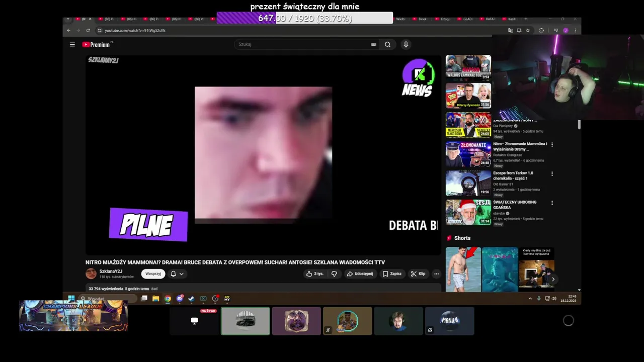The height and width of the screenshot is (362, 644).
Task: Switch to the Kazik browser tab
Action: pos(510,19)
